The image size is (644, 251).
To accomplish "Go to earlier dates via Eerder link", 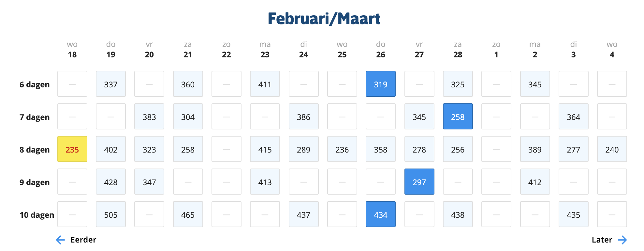I will 83,240.
